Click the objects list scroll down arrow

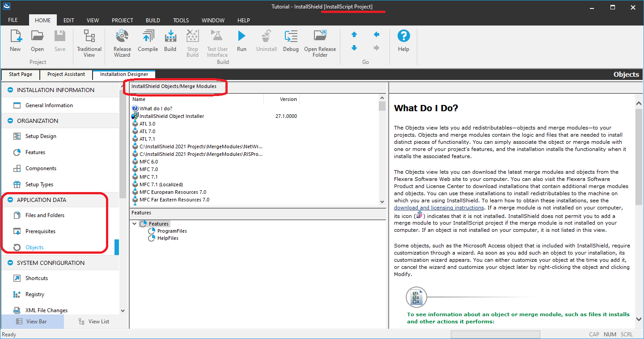coord(382,202)
